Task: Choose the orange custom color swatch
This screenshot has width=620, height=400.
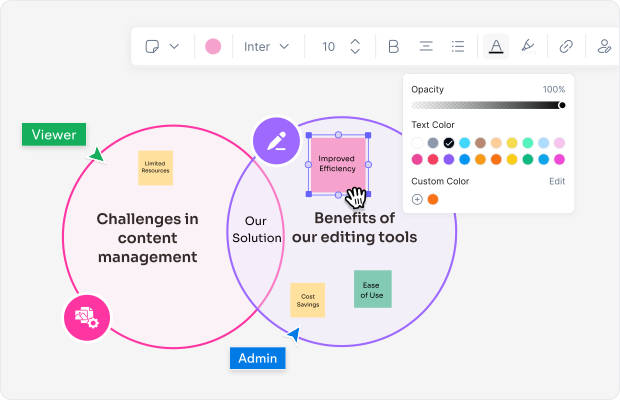Action: coord(433,199)
